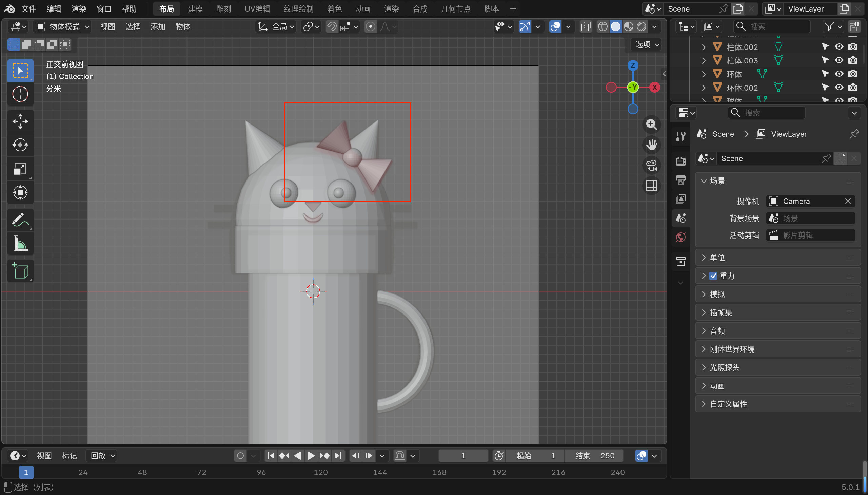Switch to the 雕刻 workspace tab
The image size is (868, 495).
tap(223, 9)
